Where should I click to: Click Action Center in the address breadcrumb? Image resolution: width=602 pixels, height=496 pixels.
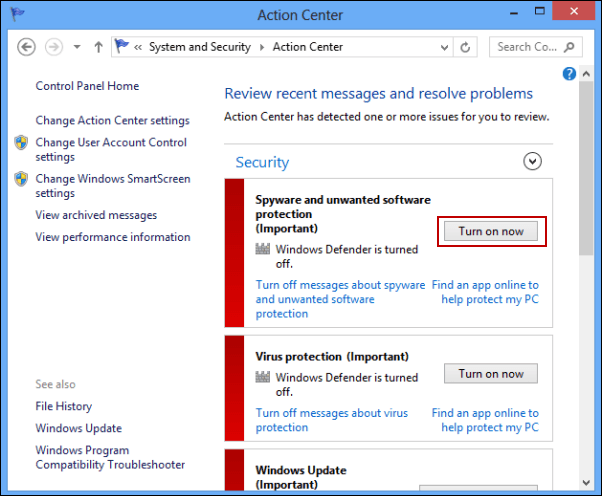308,47
